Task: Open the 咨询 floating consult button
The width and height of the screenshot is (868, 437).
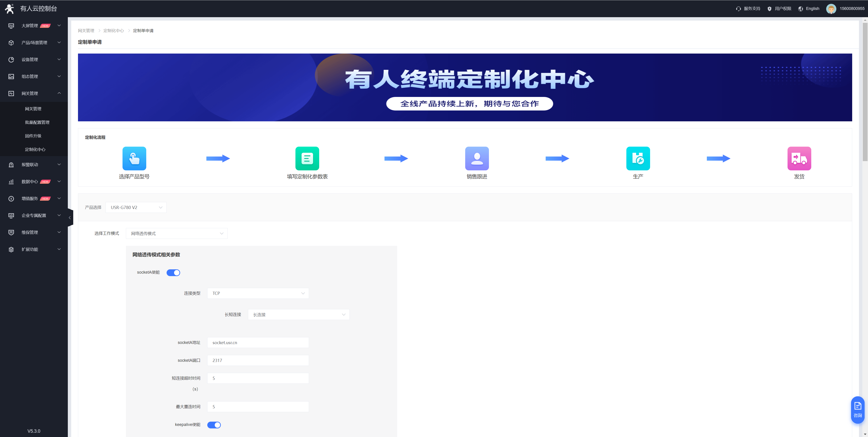Action: coord(858,410)
